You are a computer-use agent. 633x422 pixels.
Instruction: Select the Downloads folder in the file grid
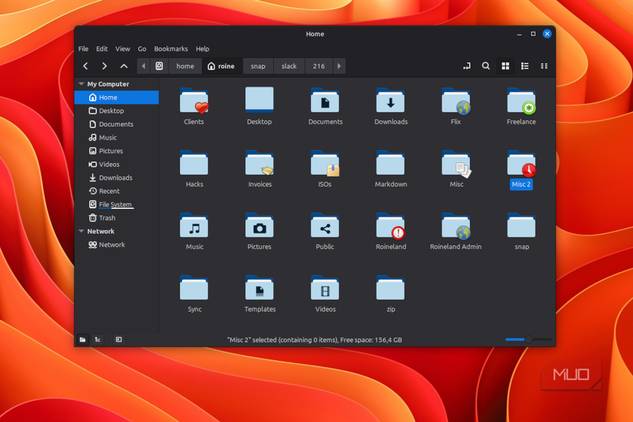point(390,106)
